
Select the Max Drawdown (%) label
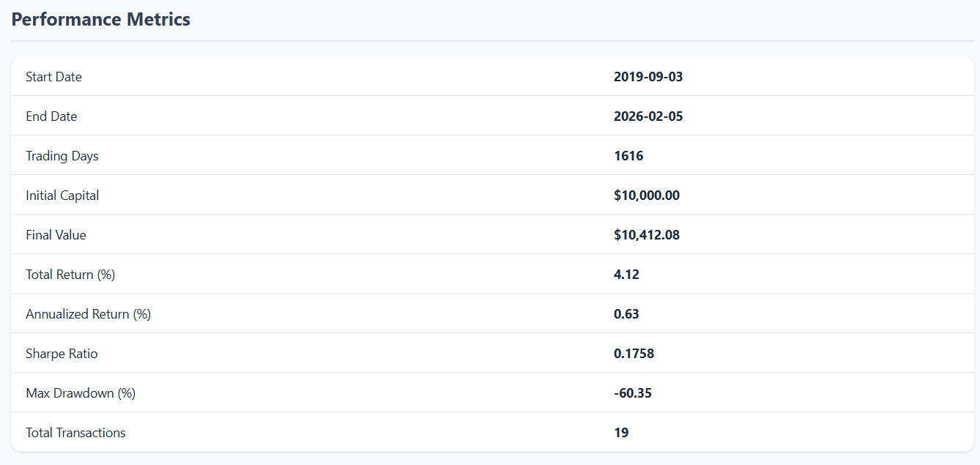pyautogui.click(x=81, y=393)
